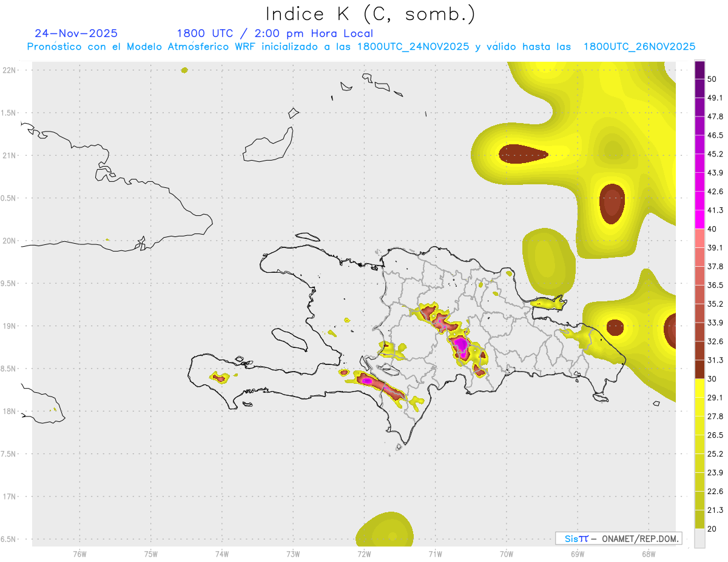Click the colorbar value "25.2"
728x562 pixels.
pos(715,454)
